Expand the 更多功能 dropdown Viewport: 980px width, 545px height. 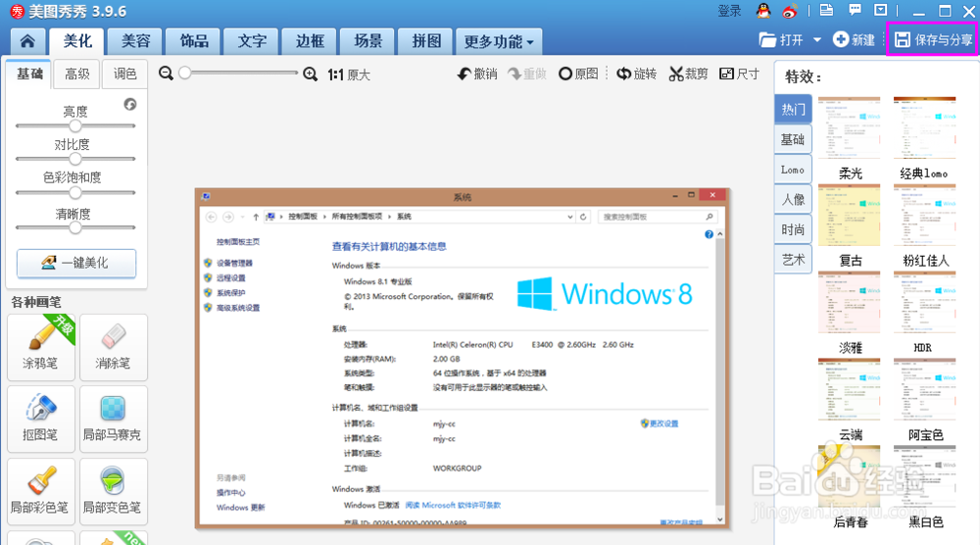pyautogui.click(x=498, y=41)
